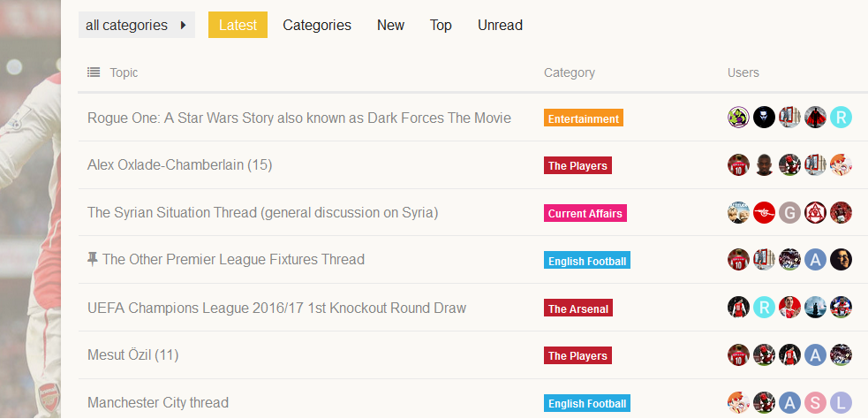
Task: Click the pink Current Affairs category badge
Action: point(585,213)
